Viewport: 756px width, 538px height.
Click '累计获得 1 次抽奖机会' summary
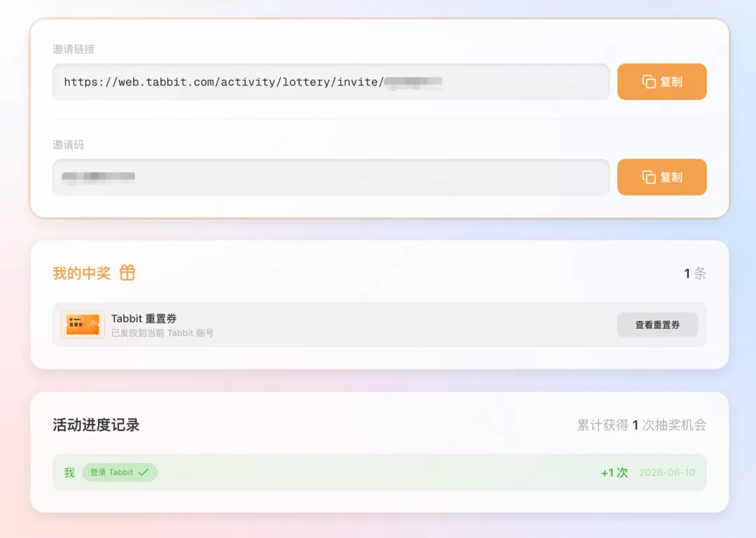tap(642, 425)
